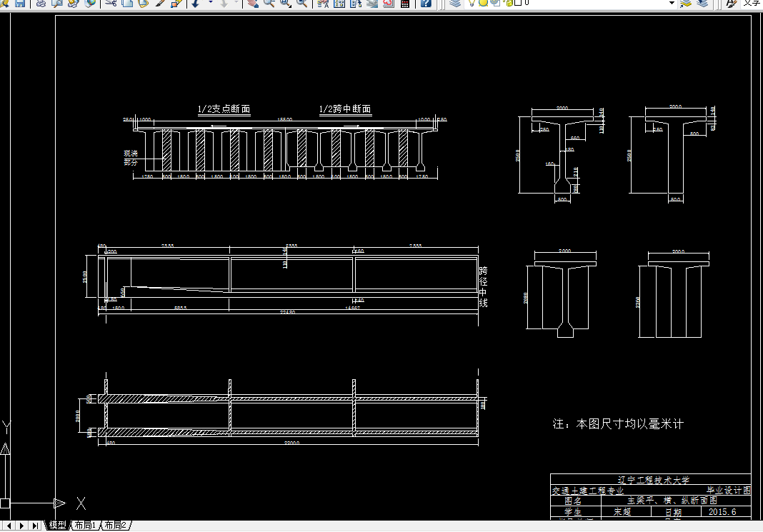The width and height of the screenshot is (763, 532).
Task: Select the 1/2支点断面 title text
Action: point(224,109)
